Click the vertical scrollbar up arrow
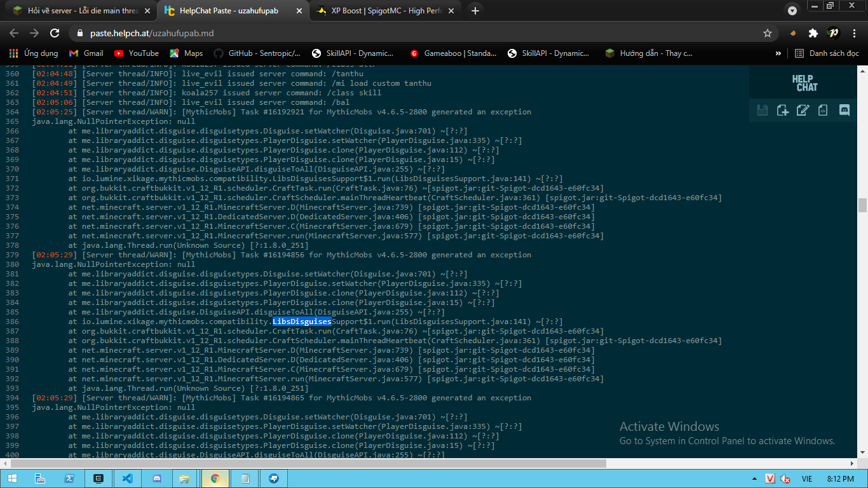 coord(862,69)
